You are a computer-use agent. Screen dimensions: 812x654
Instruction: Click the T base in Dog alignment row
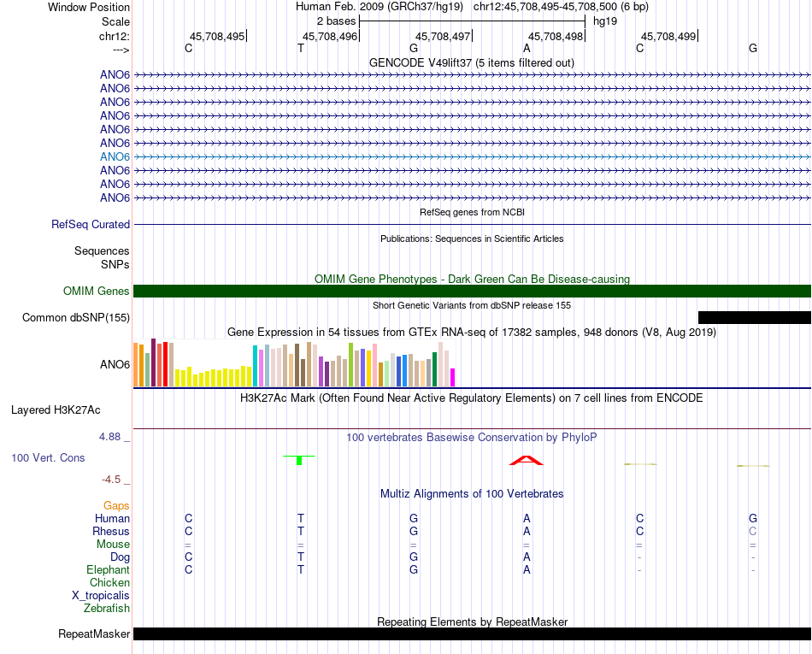pos(301,557)
